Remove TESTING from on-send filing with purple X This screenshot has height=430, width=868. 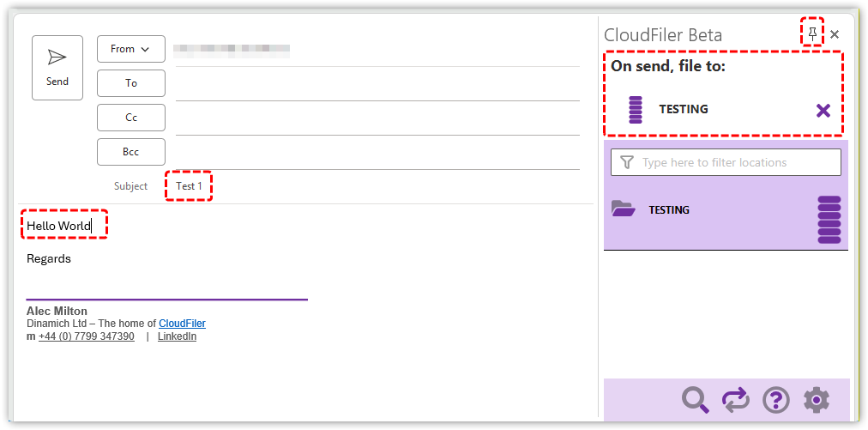pyautogui.click(x=823, y=110)
